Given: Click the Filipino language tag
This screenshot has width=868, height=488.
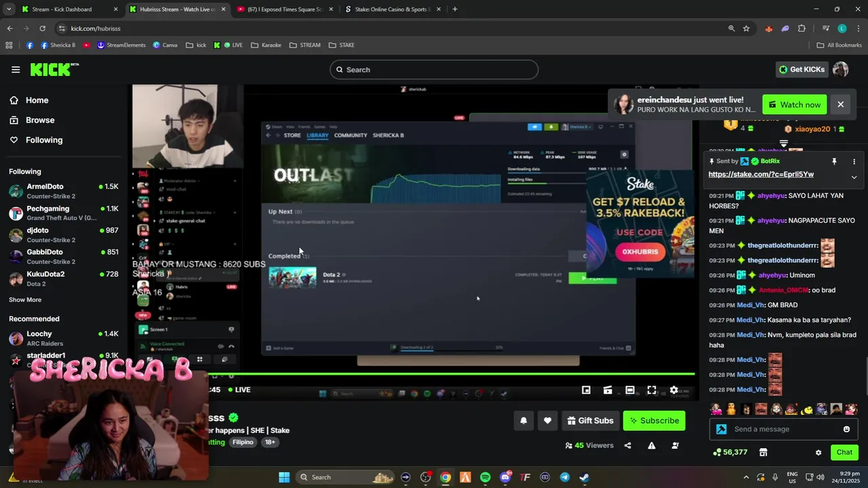Looking at the screenshot, I should pyautogui.click(x=243, y=443).
